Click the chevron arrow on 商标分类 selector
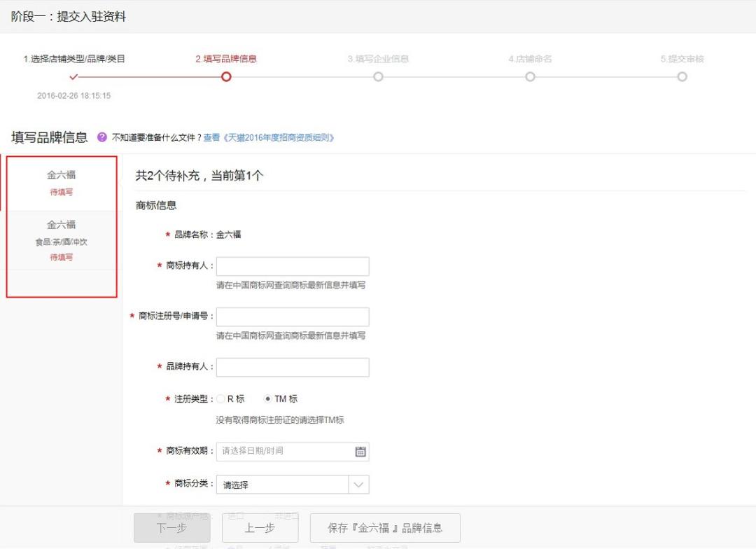 358,484
